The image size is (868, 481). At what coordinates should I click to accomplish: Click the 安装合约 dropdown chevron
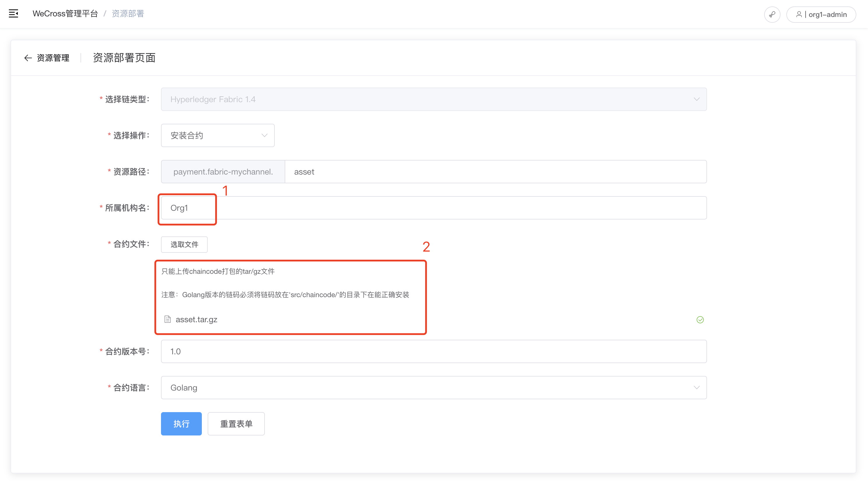point(265,135)
